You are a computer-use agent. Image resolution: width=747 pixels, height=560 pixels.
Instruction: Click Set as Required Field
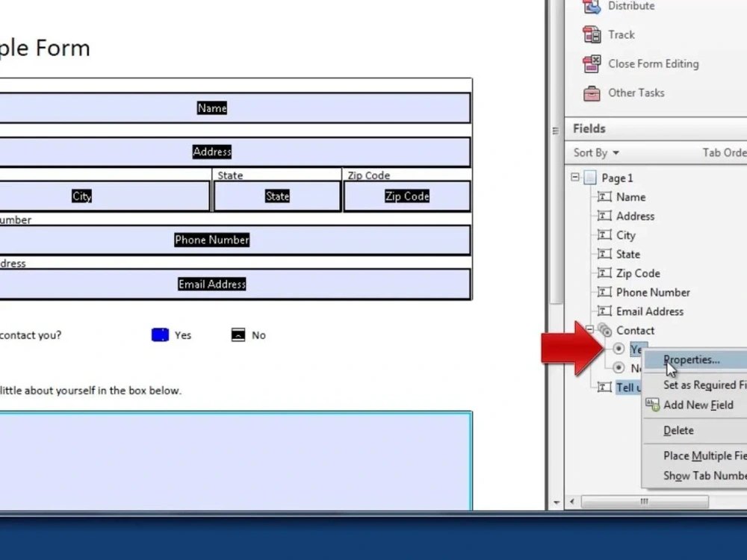point(704,385)
